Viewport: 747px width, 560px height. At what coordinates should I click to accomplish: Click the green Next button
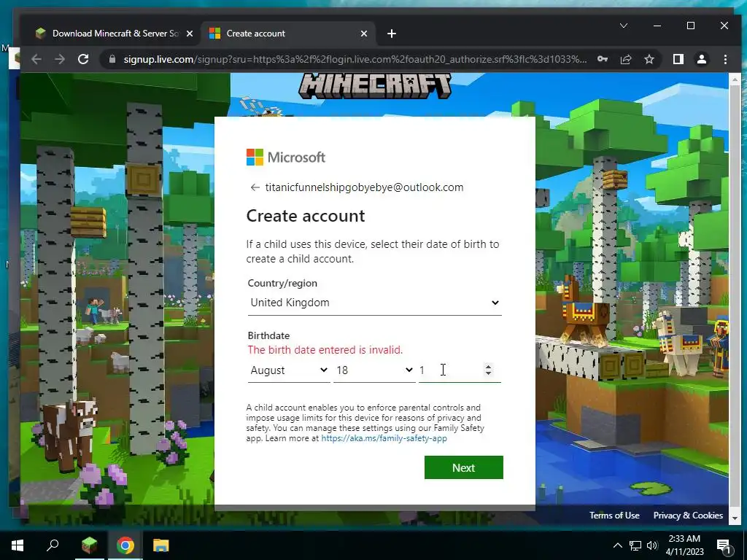[x=463, y=467]
